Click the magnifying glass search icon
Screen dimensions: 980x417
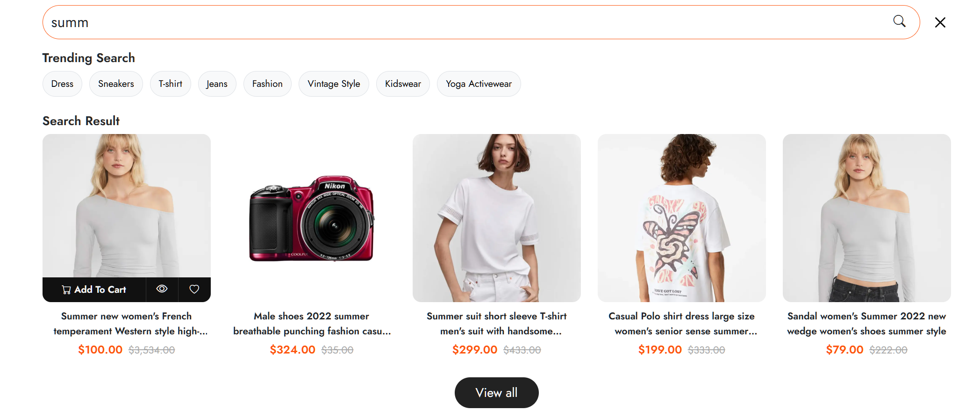pos(899,21)
